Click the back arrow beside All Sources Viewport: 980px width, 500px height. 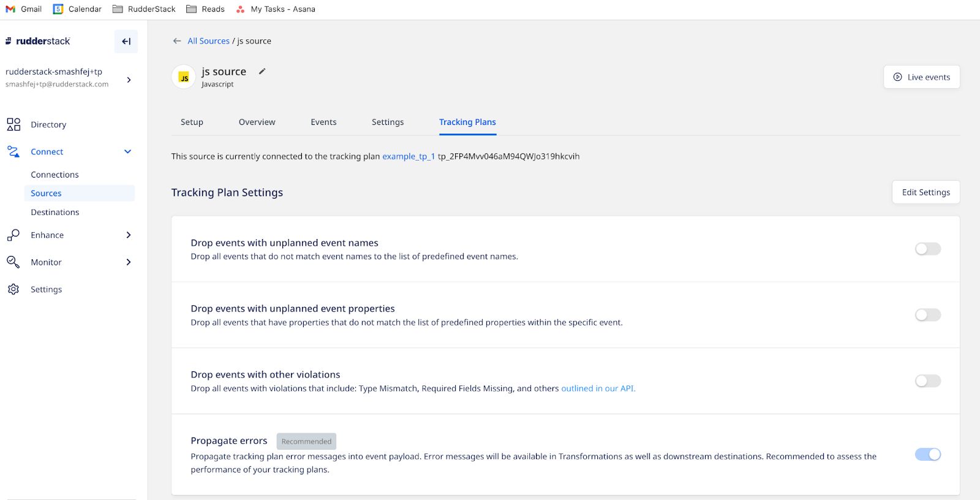(177, 41)
